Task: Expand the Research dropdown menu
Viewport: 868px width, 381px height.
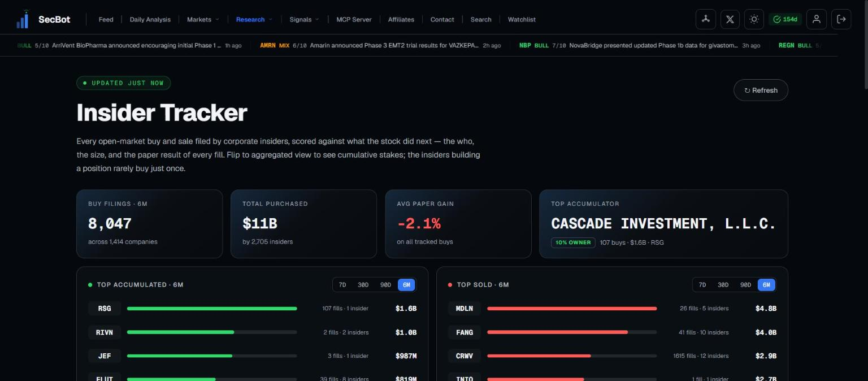Action: tap(254, 19)
